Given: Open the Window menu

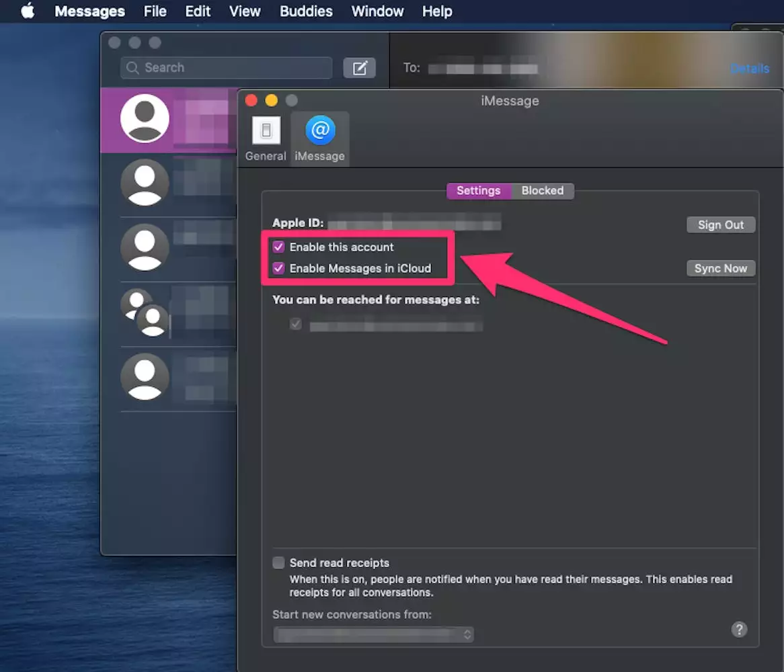Looking at the screenshot, I should pos(377,11).
